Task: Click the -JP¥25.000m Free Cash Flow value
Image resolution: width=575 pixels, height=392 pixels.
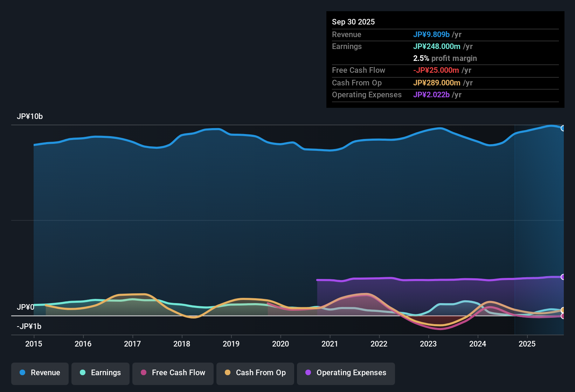Action: coord(436,70)
